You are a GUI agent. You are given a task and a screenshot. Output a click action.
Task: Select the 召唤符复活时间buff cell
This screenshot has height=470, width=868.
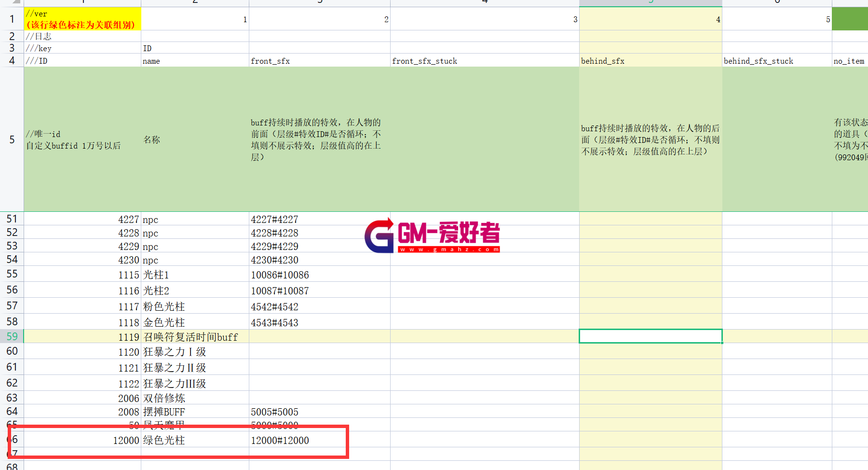tap(195, 337)
